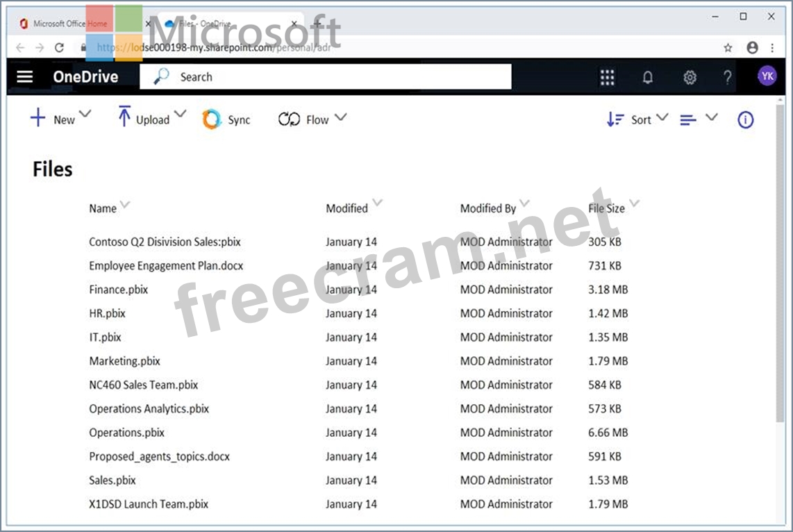Click the search magnifier icon
The width and height of the screenshot is (793, 532).
coord(161,76)
